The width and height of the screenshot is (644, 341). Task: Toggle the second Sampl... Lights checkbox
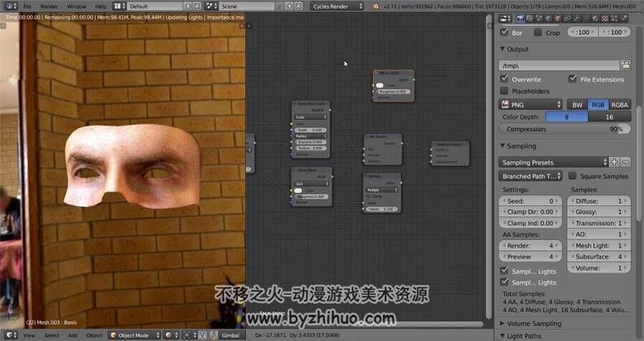coord(504,282)
